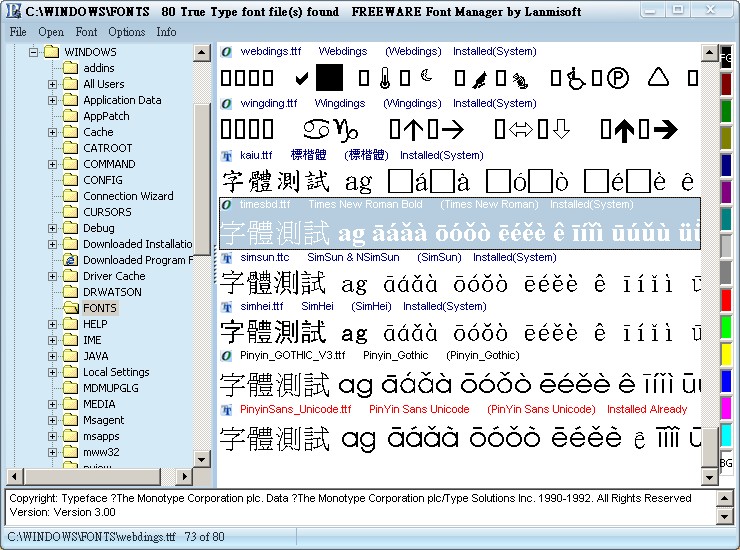The height and width of the screenshot is (550, 740).
Task: Open the Open menu
Action: [51, 32]
